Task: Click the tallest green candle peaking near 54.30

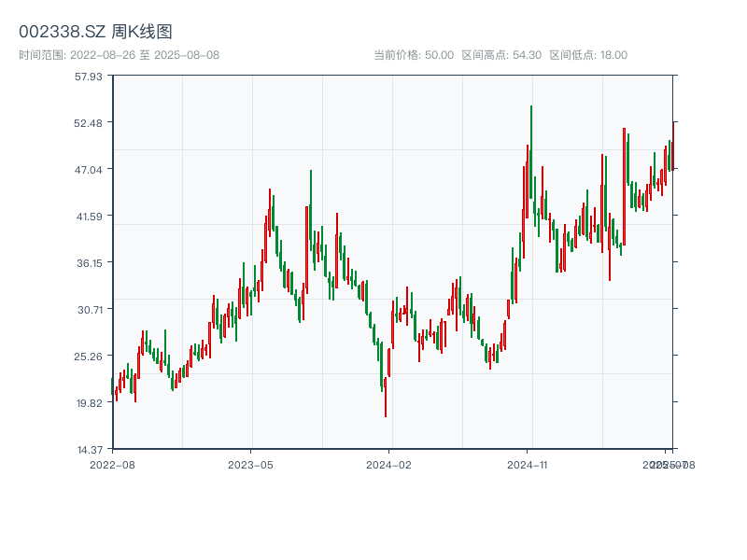Action: (531, 152)
